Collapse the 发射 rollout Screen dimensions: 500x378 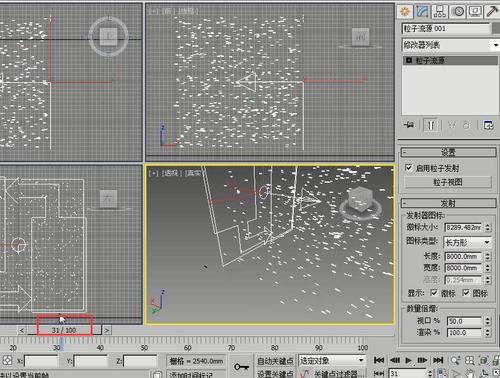[448, 203]
